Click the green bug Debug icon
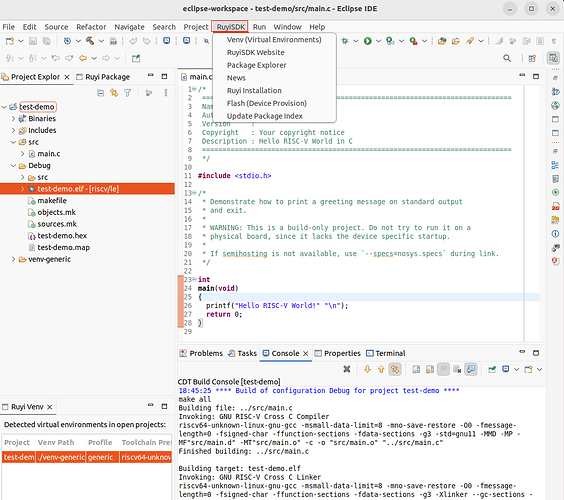 point(345,41)
